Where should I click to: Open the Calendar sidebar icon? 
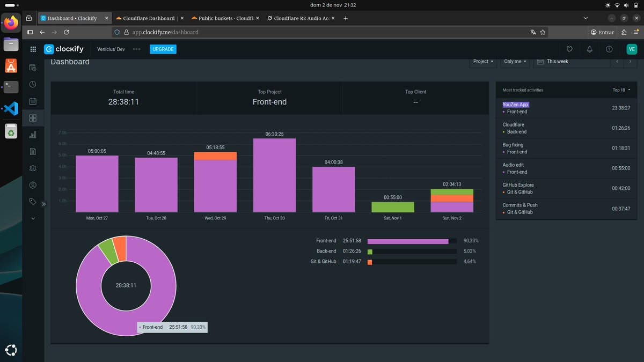[x=33, y=101]
